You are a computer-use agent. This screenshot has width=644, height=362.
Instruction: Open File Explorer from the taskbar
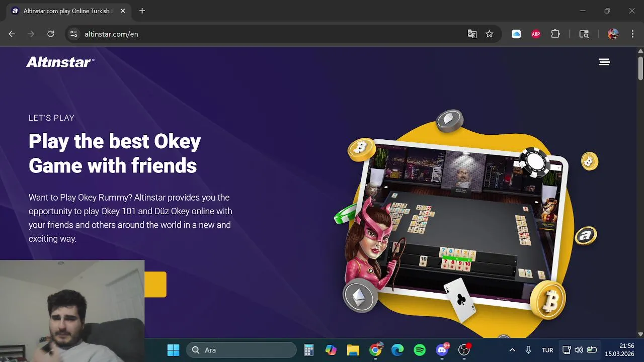(353, 350)
